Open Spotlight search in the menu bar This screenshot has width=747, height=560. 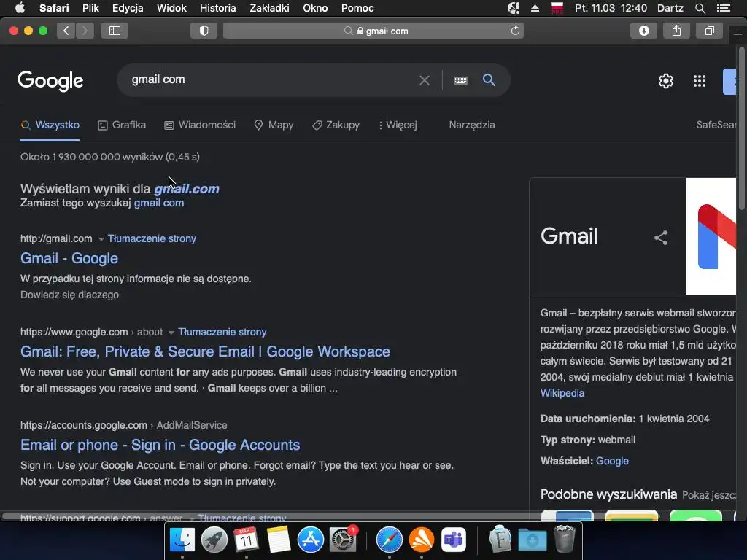coord(700,8)
